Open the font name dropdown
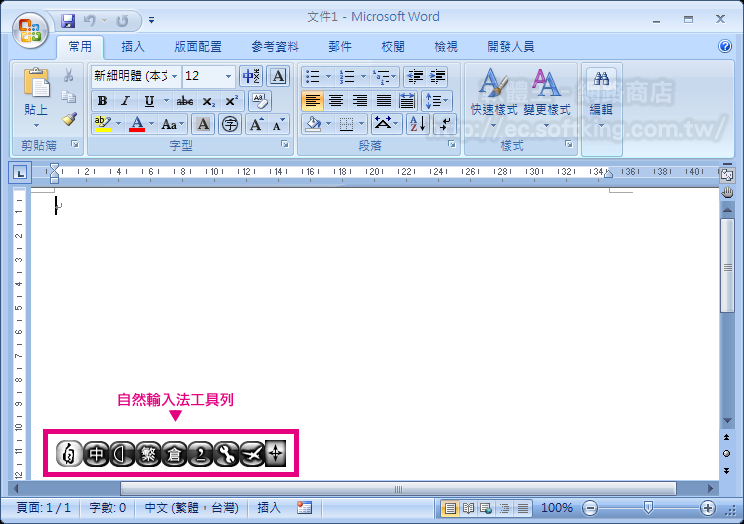Viewport: 744px width, 524px height. 175,77
